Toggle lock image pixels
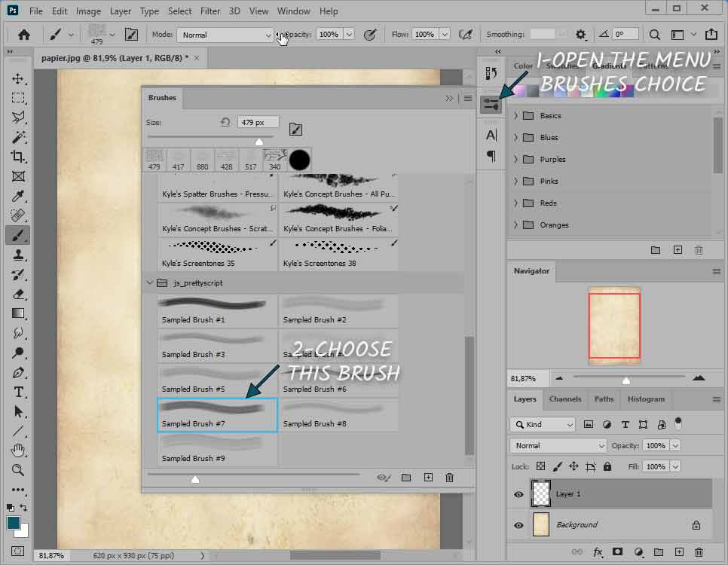 pos(557,466)
